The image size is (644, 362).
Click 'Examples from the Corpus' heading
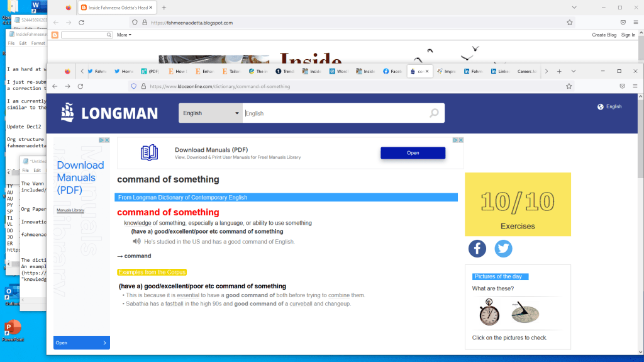pyautogui.click(x=152, y=273)
